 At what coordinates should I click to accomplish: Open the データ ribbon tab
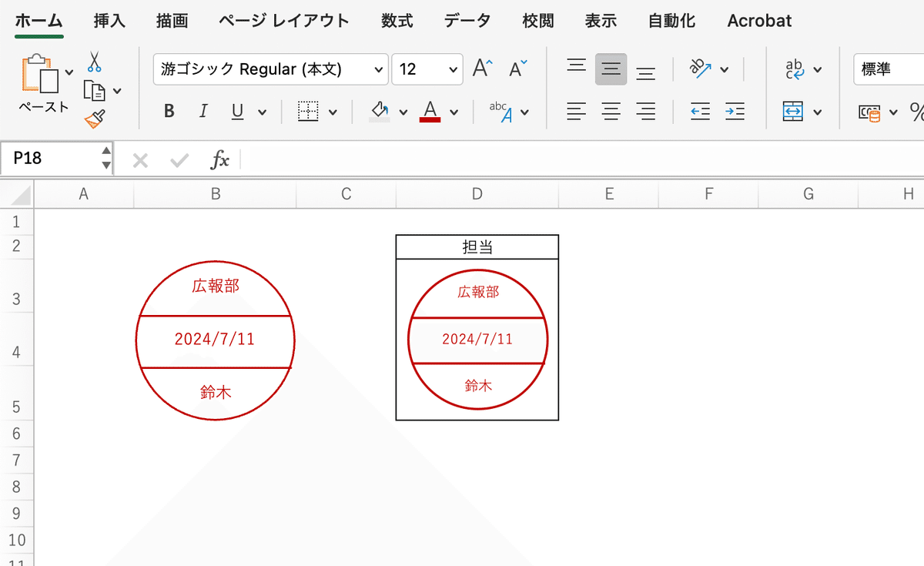pyautogui.click(x=466, y=21)
